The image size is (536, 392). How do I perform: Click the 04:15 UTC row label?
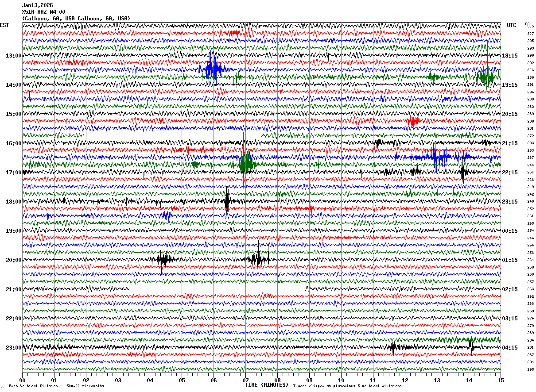510,348
